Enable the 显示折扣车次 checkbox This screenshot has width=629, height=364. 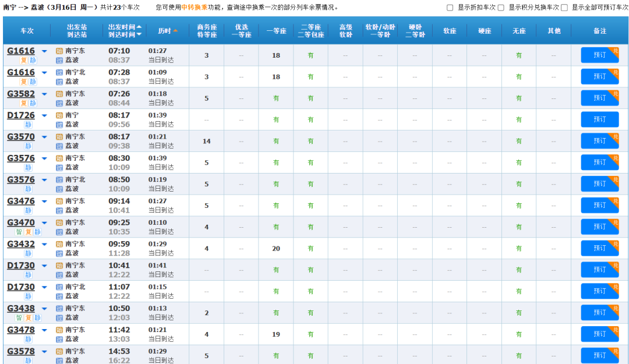450,8
